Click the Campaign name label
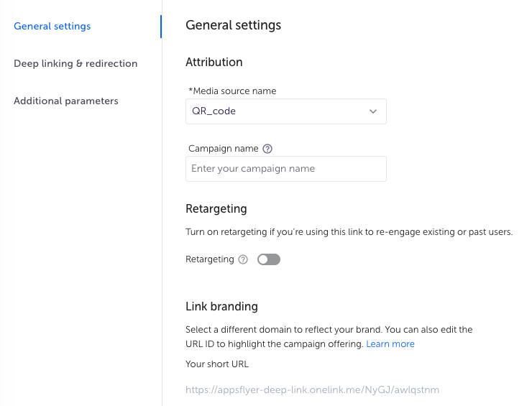Viewport: 532px width, 406px height. tap(224, 149)
